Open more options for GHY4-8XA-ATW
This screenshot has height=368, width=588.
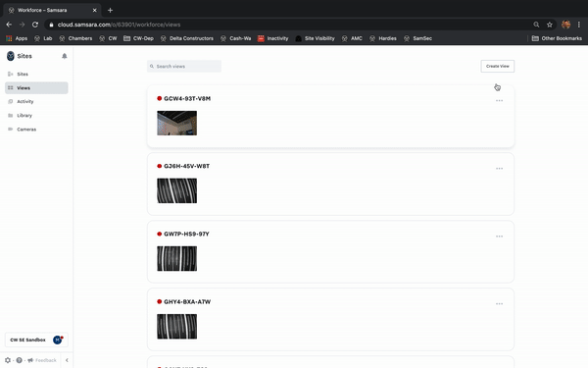[x=499, y=304]
